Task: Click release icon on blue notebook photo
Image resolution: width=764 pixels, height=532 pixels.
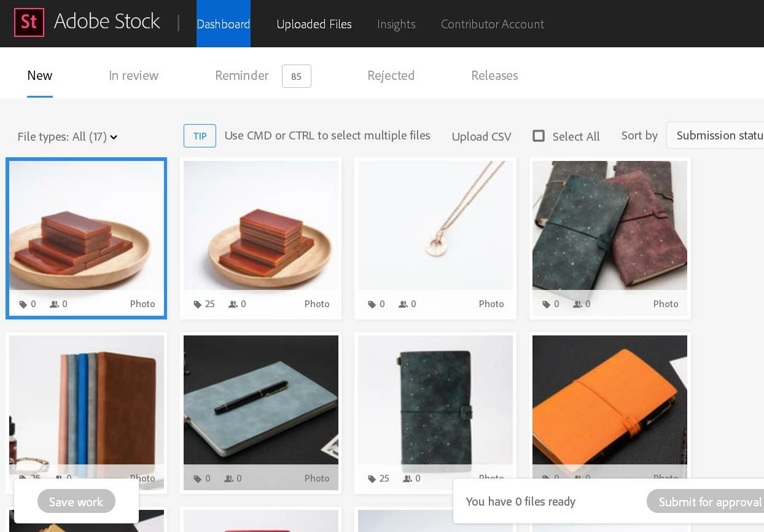Action: point(229,479)
